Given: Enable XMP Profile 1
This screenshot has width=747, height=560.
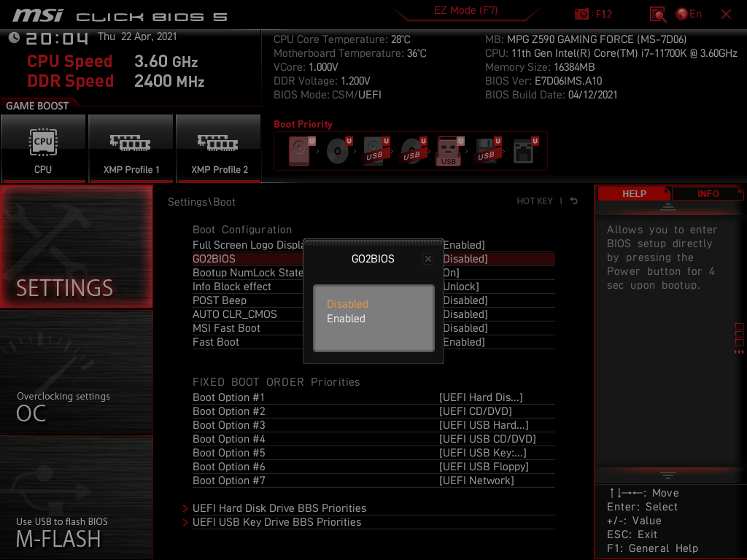Looking at the screenshot, I should tap(131, 148).
